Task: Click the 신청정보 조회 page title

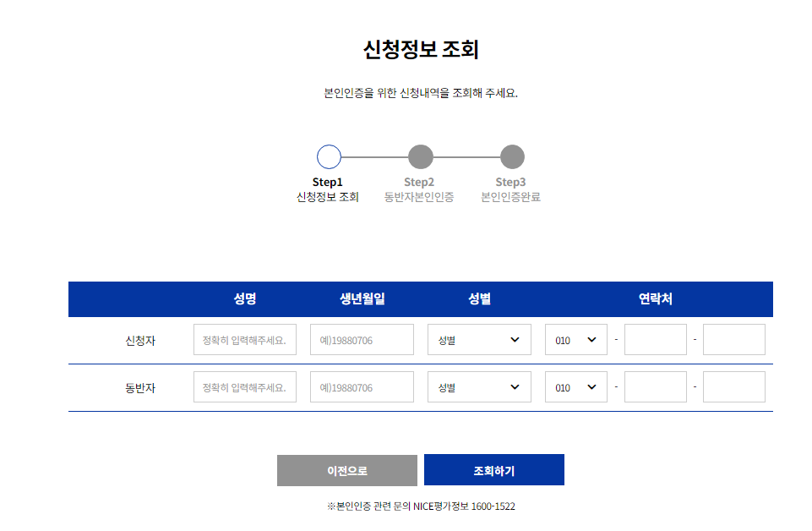Action: coord(421,50)
